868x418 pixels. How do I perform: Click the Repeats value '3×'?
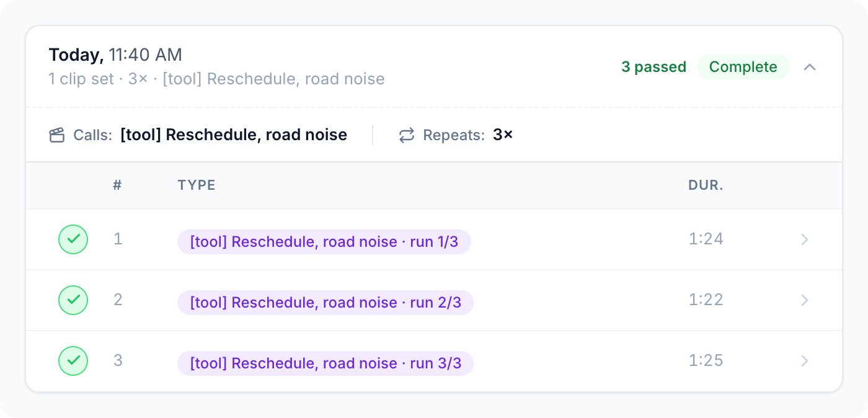[503, 135]
